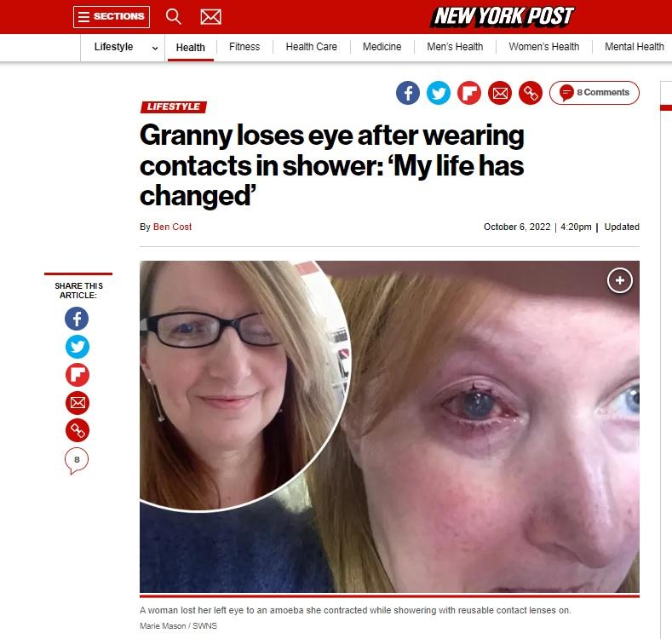
Task: Open the Women's Health tab
Action: click(x=544, y=47)
